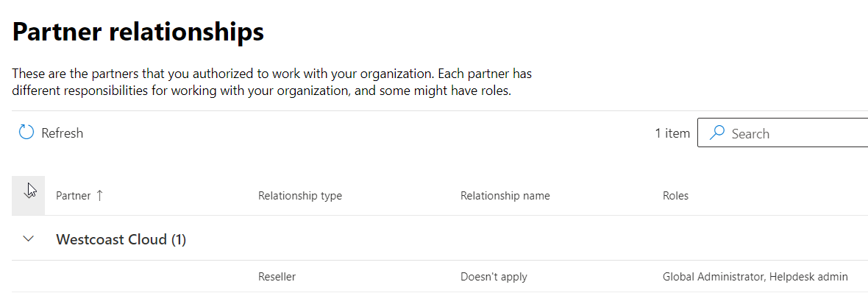Click the Relationship name column header
Screen dimensions: 868x293
(505, 196)
